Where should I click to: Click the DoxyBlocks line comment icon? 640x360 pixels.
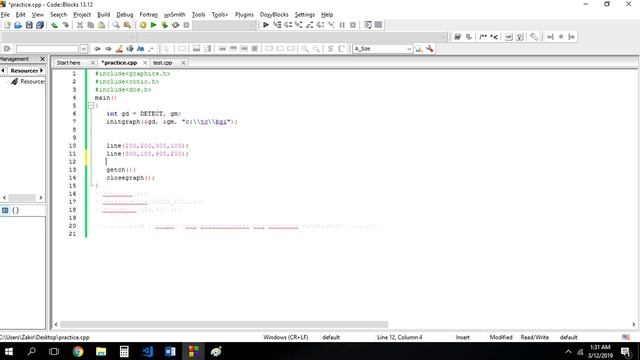[x=494, y=37]
